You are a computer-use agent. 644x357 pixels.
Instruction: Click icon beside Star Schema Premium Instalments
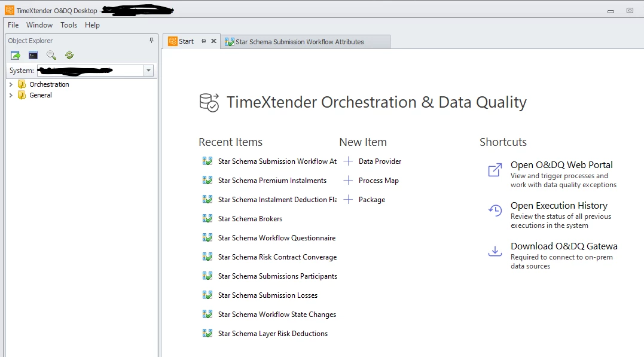coord(207,181)
